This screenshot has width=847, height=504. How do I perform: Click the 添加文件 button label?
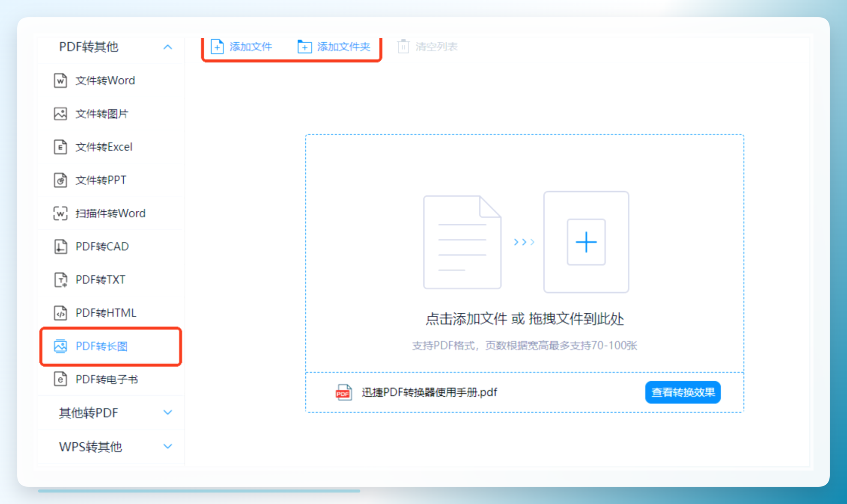(x=251, y=47)
